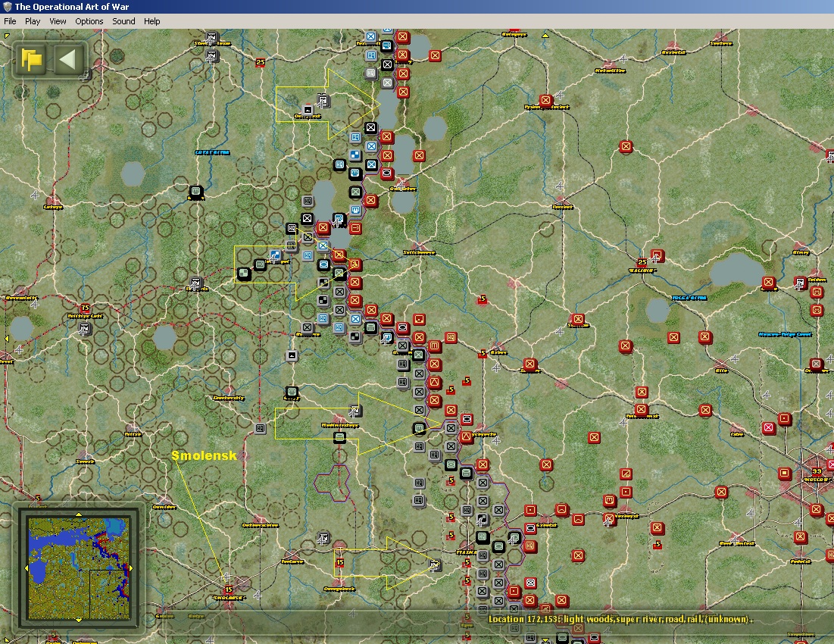Click the yellow up arrow at map's top edge
834x644 pixels.
[545, 35]
